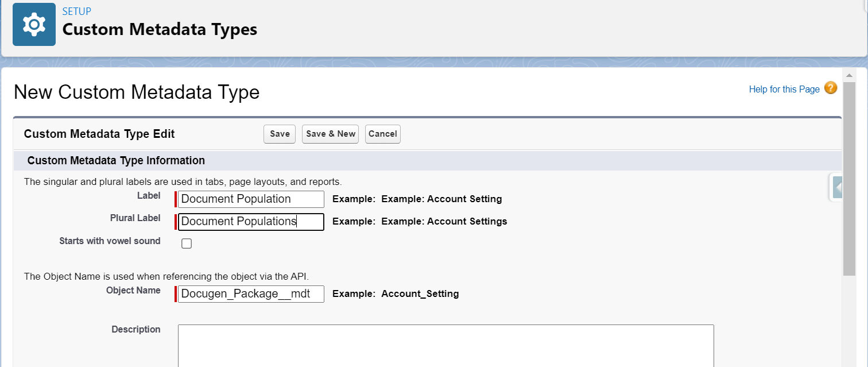This screenshot has height=367, width=868.
Task: Click the SETUP breadcrumb label
Action: click(76, 11)
